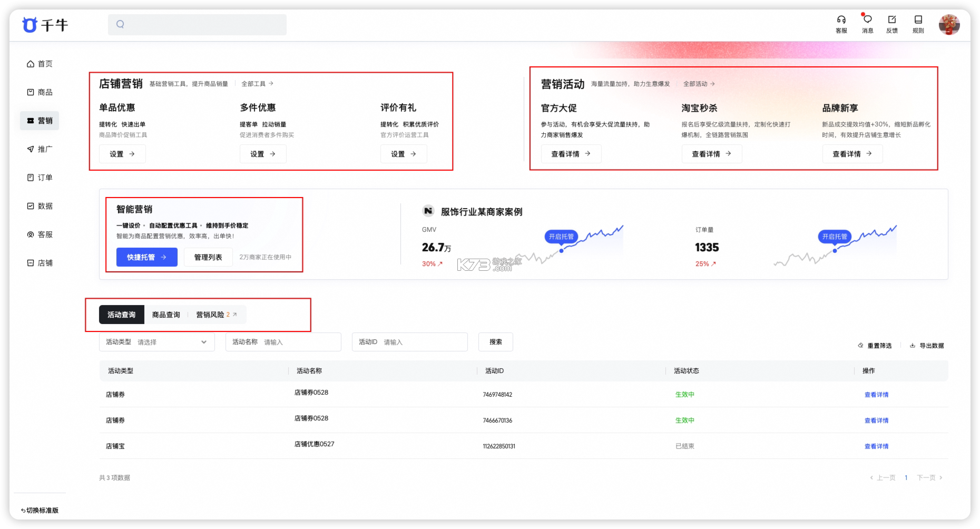Open 订单 in sidebar

pyautogui.click(x=40, y=178)
